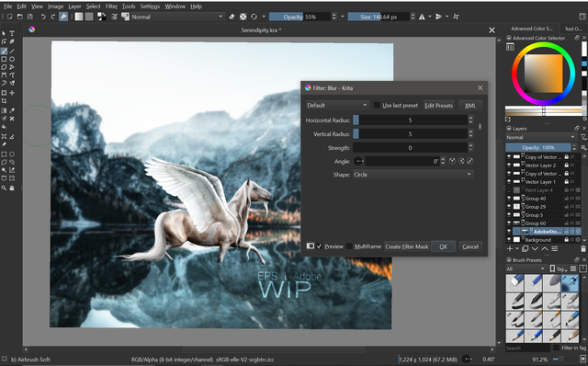The width and height of the screenshot is (588, 366).
Task: Hide Group 29 layer visibility
Action: pyautogui.click(x=509, y=207)
